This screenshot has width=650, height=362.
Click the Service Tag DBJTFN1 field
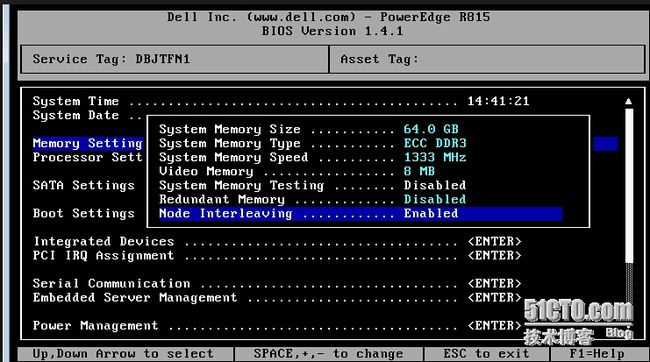pyautogui.click(x=175, y=59)
